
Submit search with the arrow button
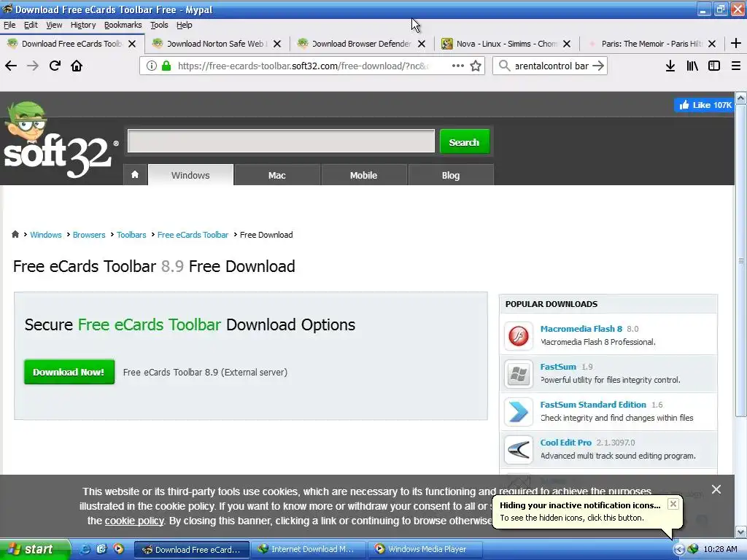[x=598, y=66]
